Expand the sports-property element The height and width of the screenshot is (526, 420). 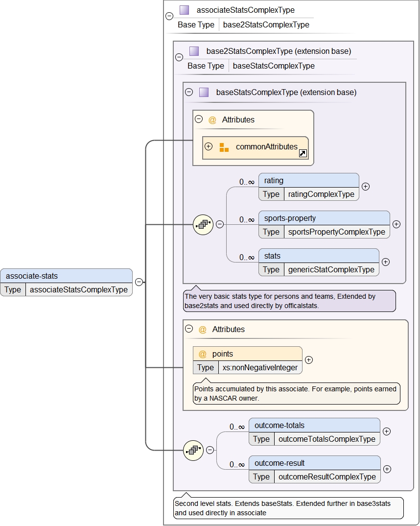coord(397,224)
